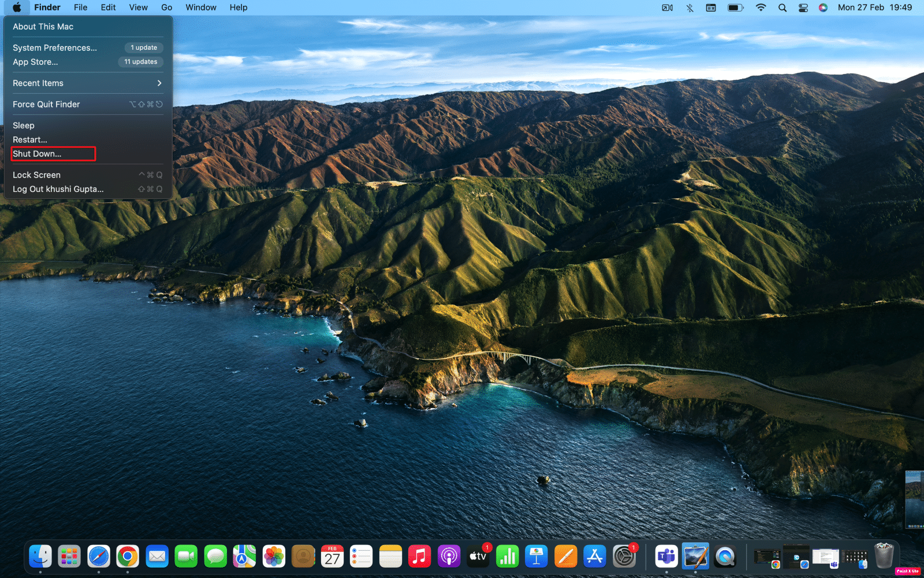Launch Music app from Dock
The height and width of the screenshot is (578, 924).
tap(420, 557)
